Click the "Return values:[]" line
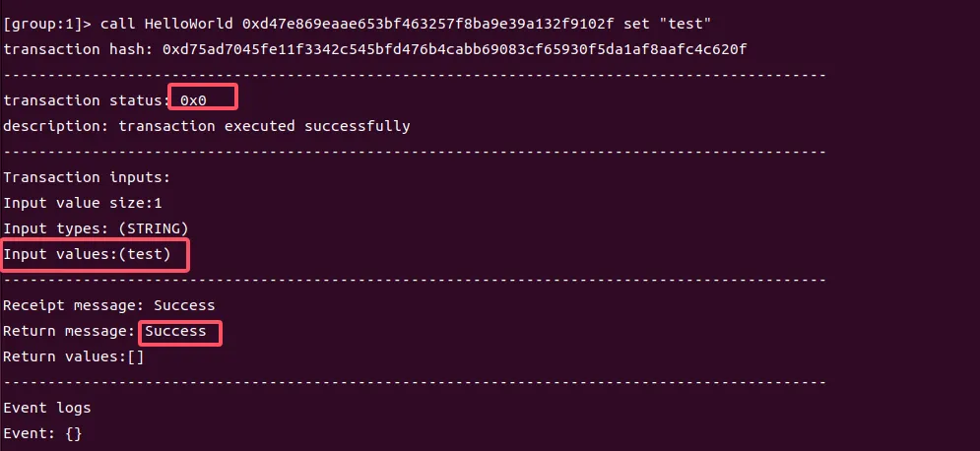 coord(73,356)
